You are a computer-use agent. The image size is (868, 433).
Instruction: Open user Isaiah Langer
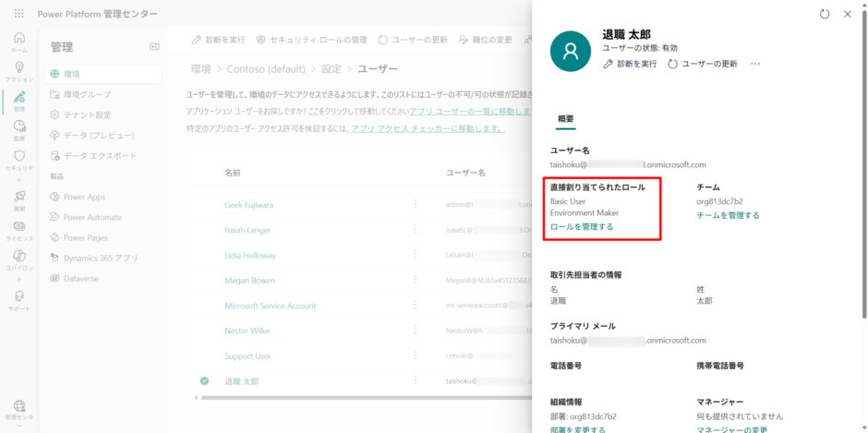coord(247,230)
